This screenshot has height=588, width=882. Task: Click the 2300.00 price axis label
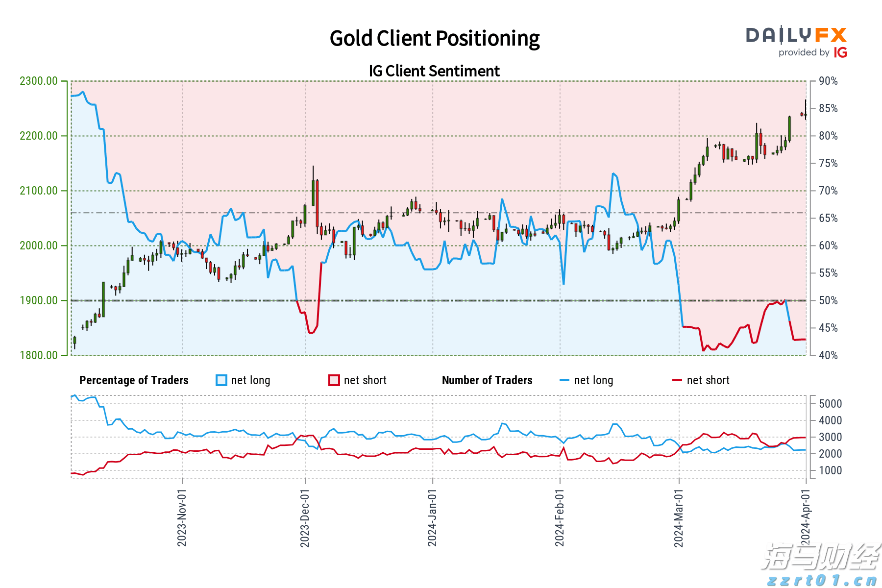39,81
